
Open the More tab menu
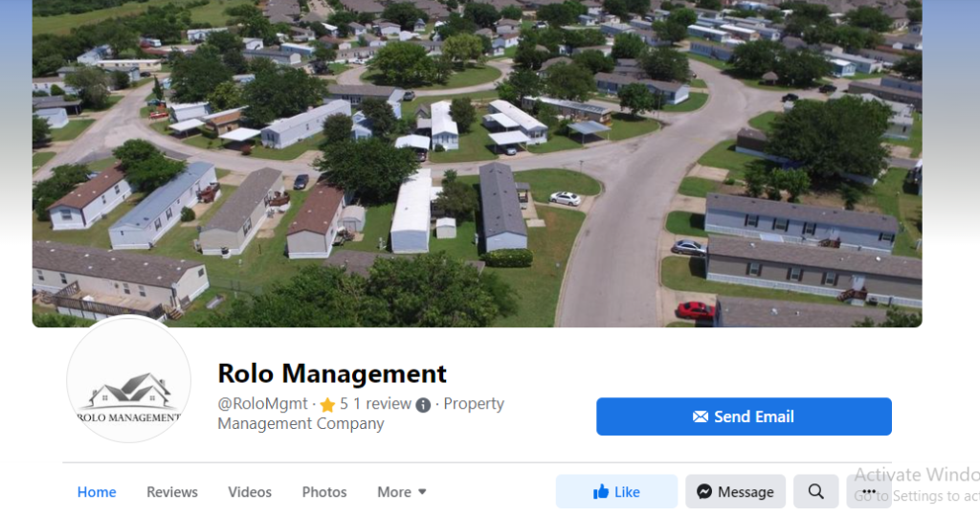coord(402,492)
